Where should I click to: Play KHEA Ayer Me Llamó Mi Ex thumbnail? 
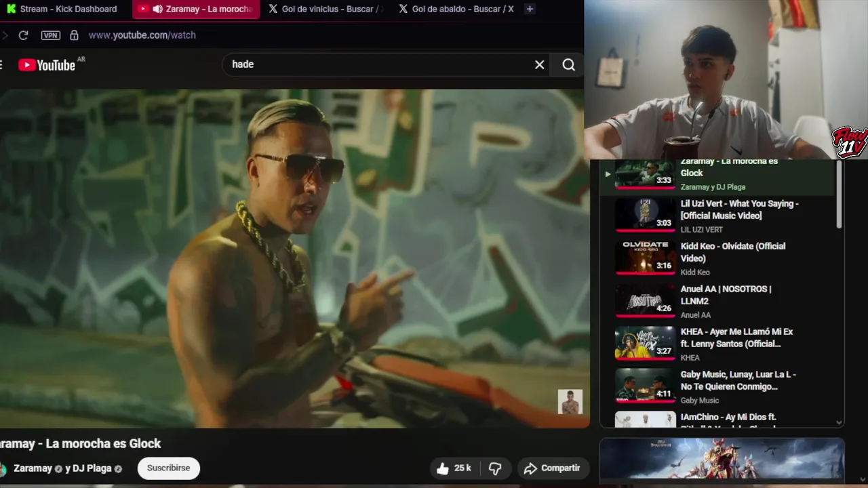coord(645,342)
